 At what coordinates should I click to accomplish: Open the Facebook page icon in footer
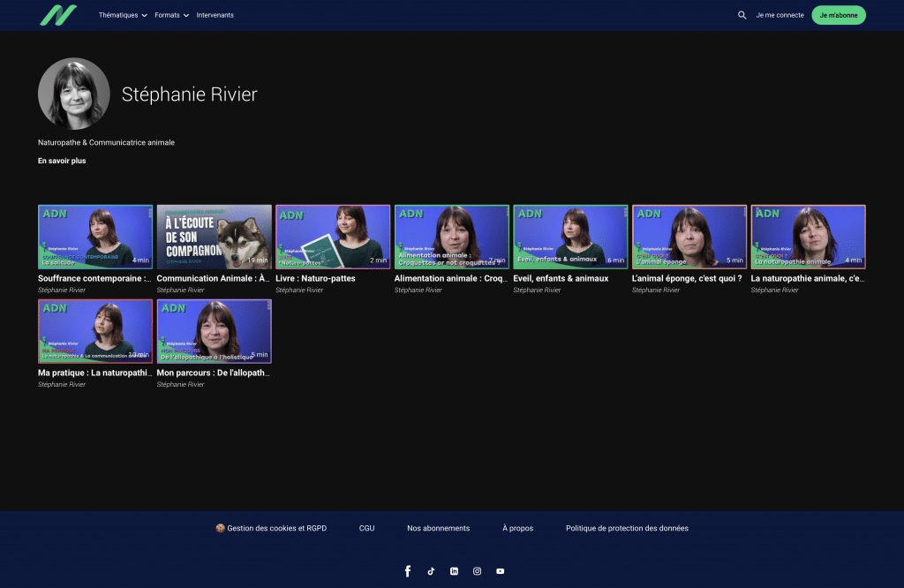[408, 571]
